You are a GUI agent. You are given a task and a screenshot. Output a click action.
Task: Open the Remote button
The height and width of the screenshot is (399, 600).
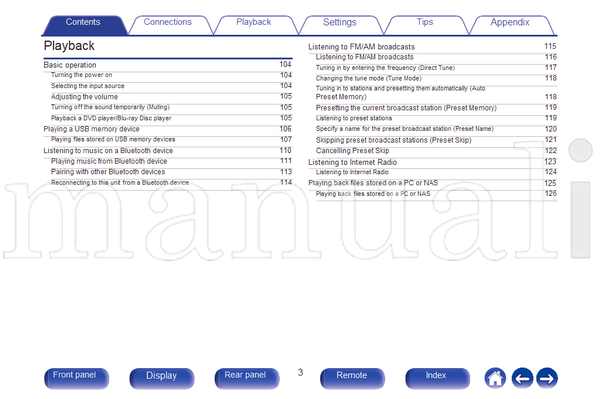(x=352, y=378)
